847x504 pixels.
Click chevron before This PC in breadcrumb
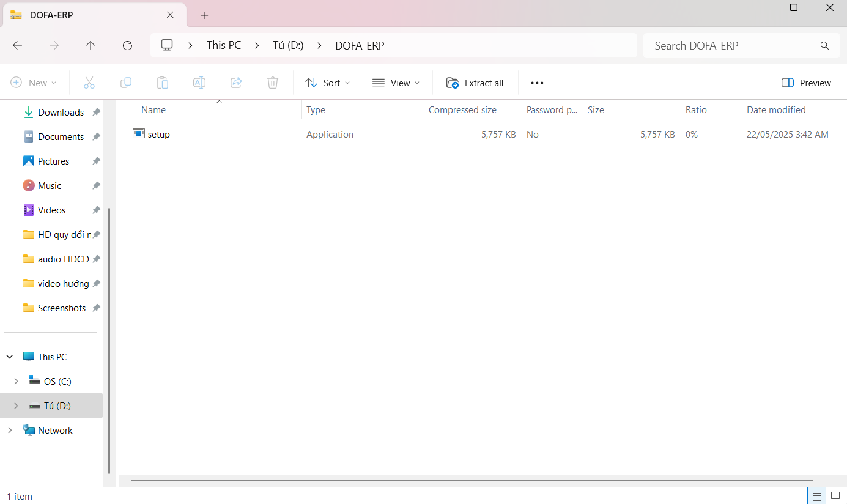(191, 45)
